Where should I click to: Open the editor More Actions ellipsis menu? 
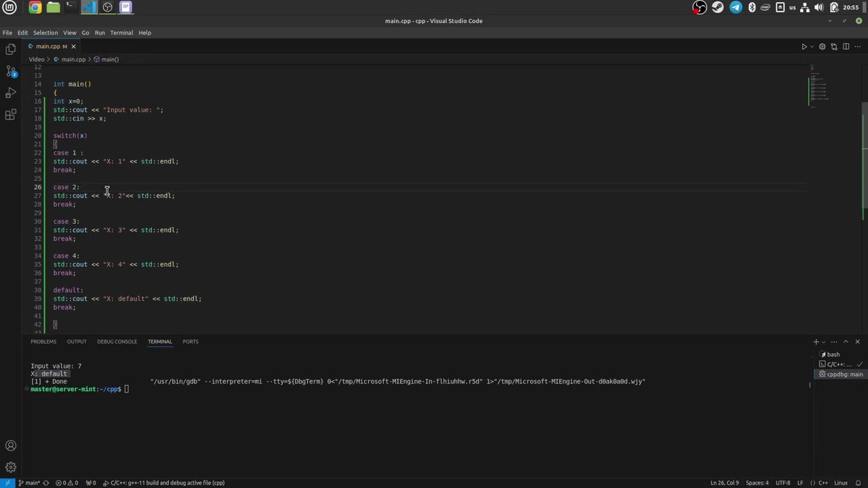857,47
